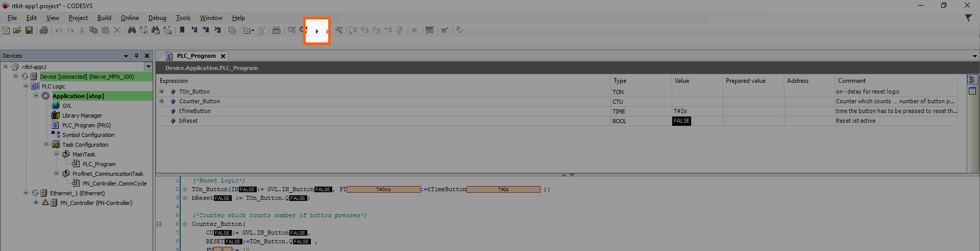Open Symbol Configuration in the device tree
The image size is (980, 251).
point(88,135)
